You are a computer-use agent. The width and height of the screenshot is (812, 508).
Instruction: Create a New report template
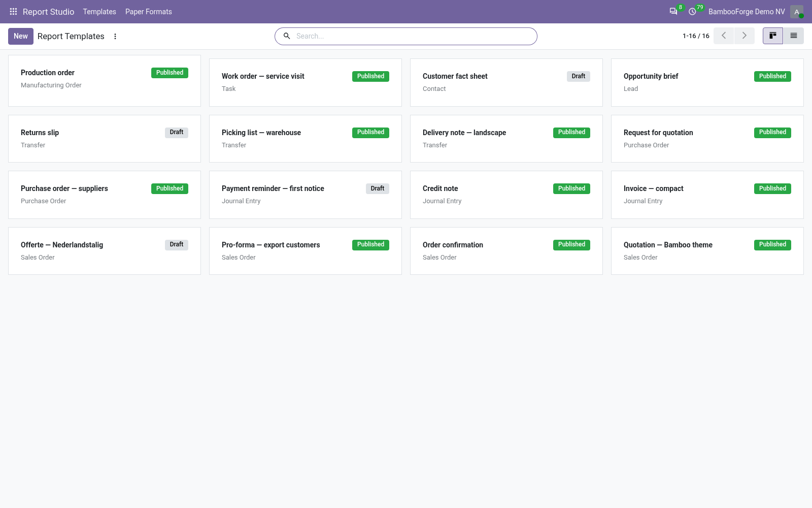click(21, 36)
